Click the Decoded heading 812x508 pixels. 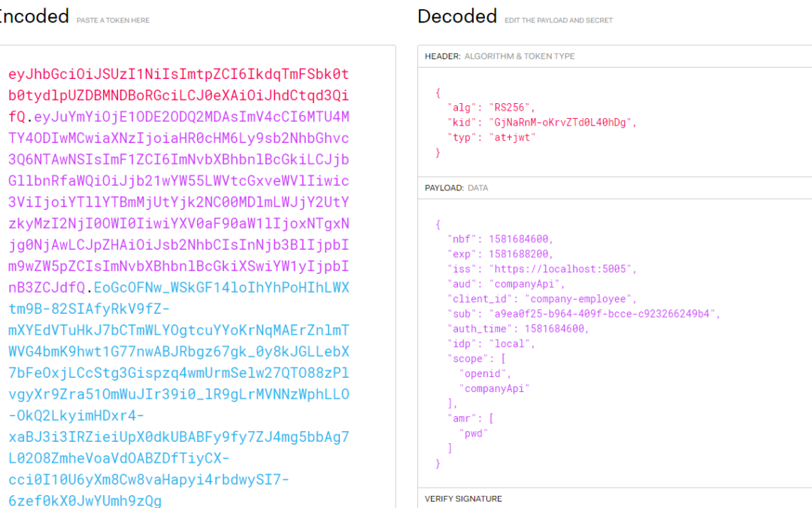[x=457, y=17]
